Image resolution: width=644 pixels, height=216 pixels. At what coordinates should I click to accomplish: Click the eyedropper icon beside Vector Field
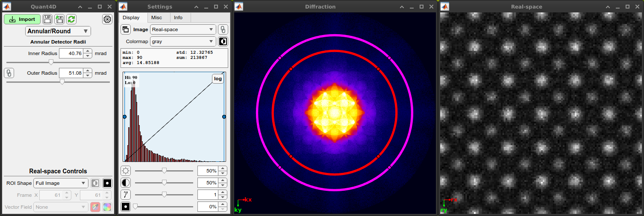click(x=95, y=207)
